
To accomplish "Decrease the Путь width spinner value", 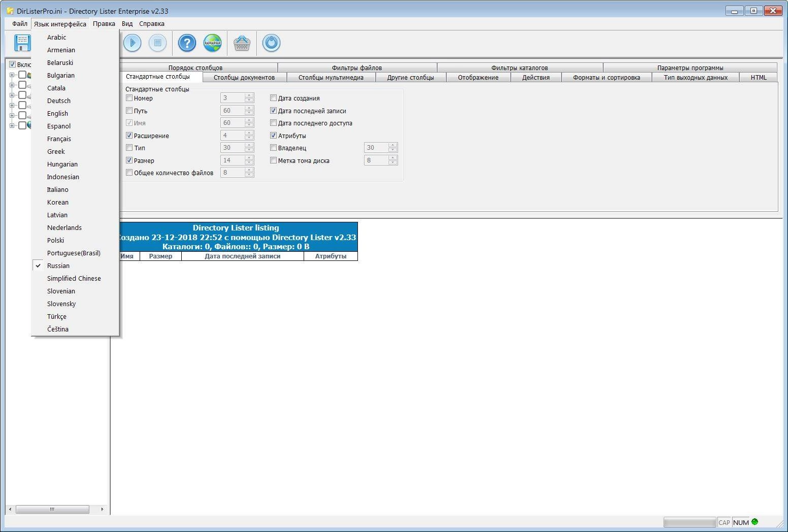I will click(249, 113).
